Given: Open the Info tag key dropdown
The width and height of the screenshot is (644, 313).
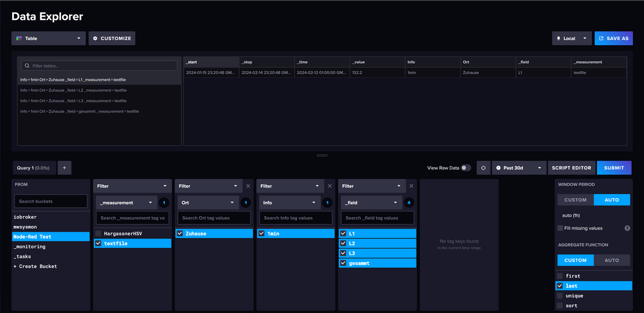Looking at the screenshot, I should (x=289, y=202).
